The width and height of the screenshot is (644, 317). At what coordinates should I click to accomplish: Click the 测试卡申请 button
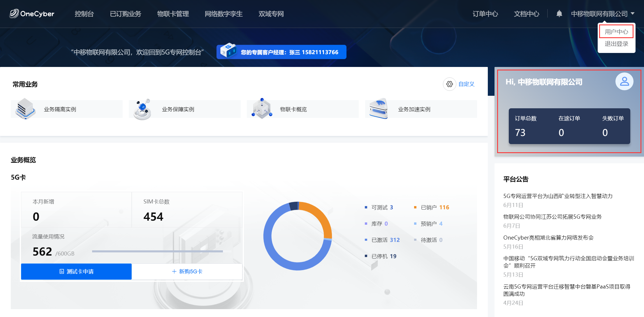[x=76, y=271]
